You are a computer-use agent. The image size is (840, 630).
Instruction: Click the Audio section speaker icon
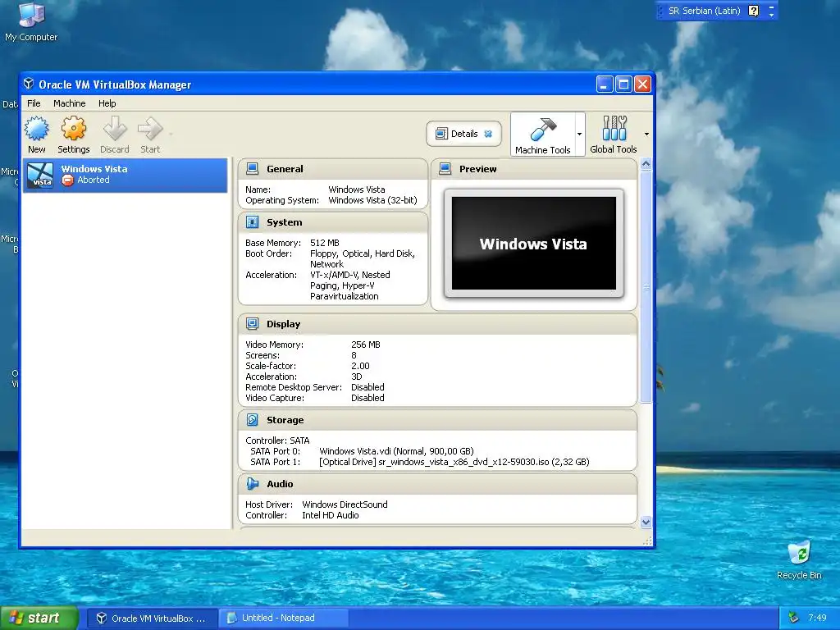[x=253, y=483]
